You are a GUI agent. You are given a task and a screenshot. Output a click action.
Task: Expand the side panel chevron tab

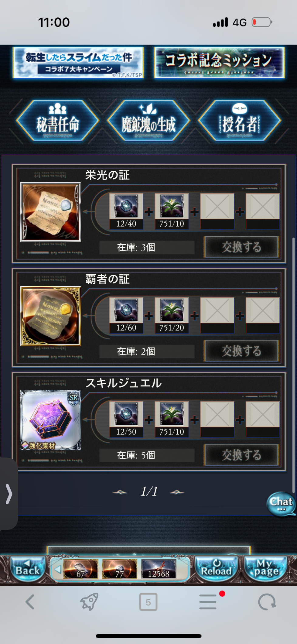pyautogui.click(x=9, y=494)
